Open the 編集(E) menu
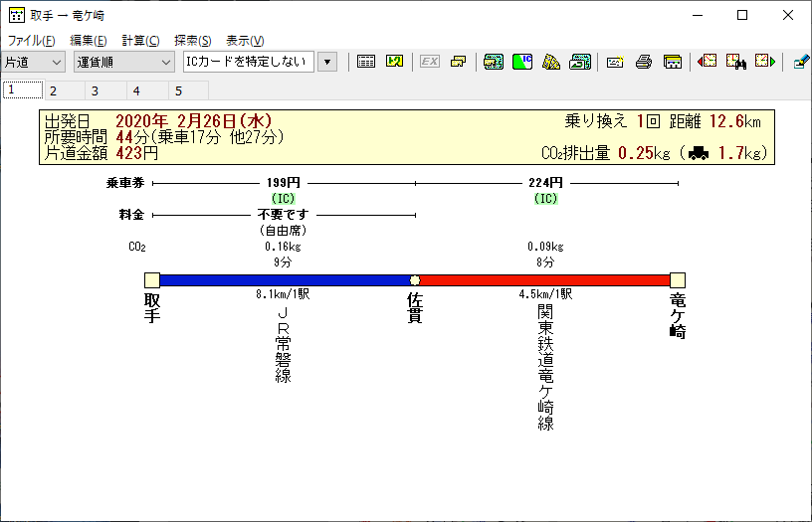This screenshot has height=522, width=812. tap(88, 41)
